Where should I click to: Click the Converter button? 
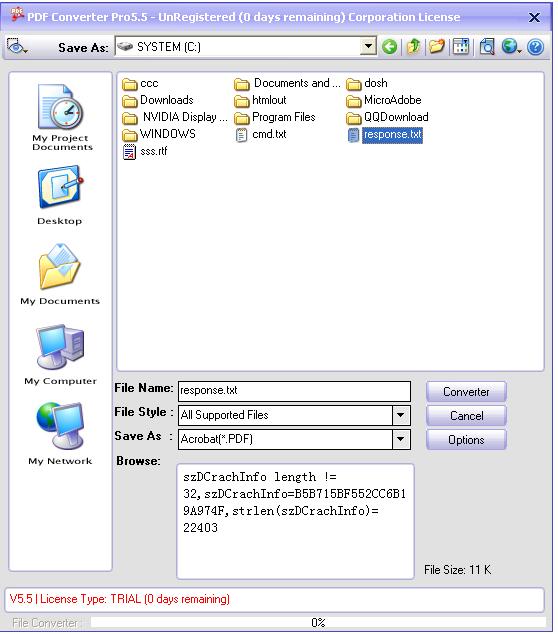(466, 392)
